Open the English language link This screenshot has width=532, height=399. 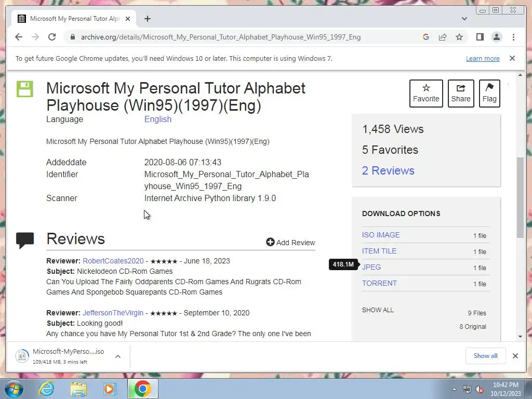point(158,119)
